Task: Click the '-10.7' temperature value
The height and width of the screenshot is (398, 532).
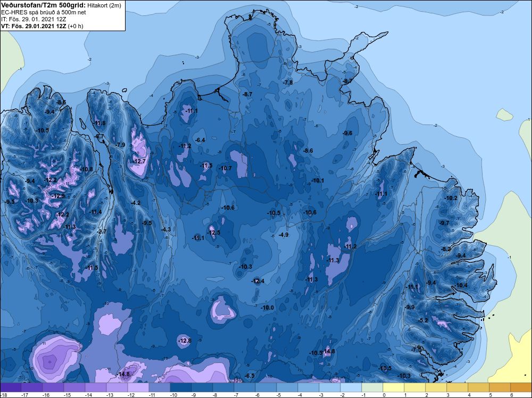Action: click(x=226, y=168)
